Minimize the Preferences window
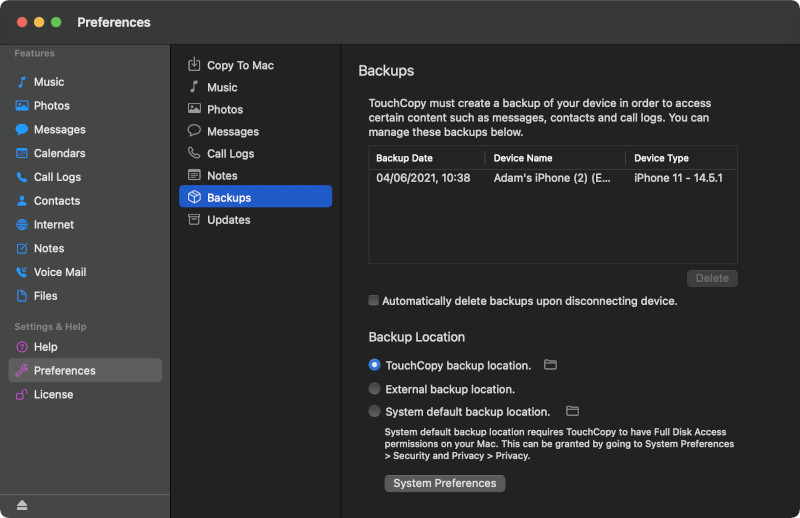Image resolution: width=800 pixels, height=518 pixels. point(39,22)
